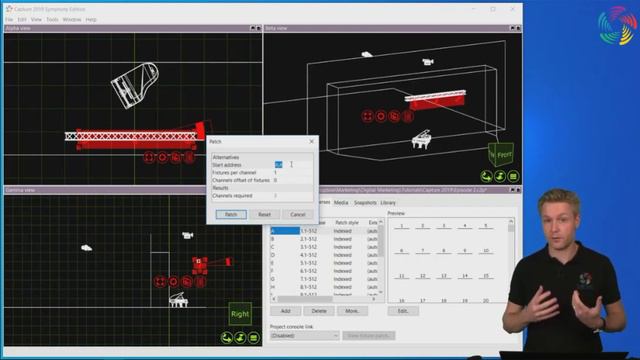Click the white piano object in Alpha view
Viewport: 640px width, 360px height.
point(135,85)
